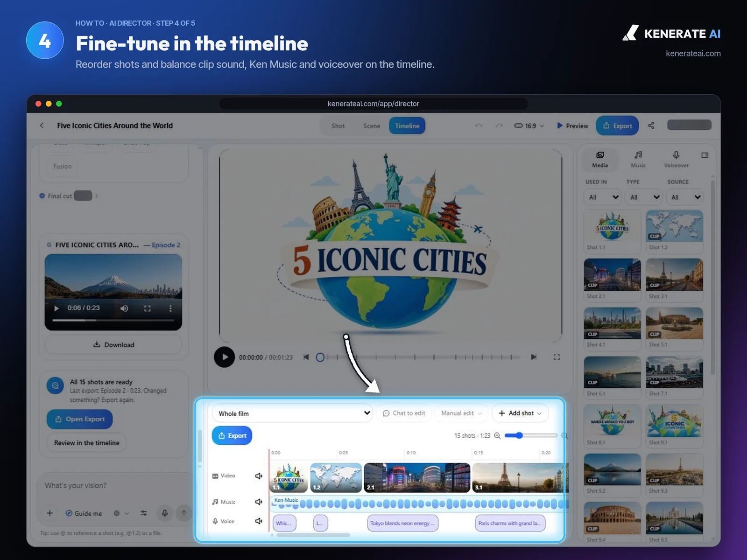The width and height of the screenshot is (747, 560).
Task: Open the Source filter dropdown
Action: [x=685, y=197]
